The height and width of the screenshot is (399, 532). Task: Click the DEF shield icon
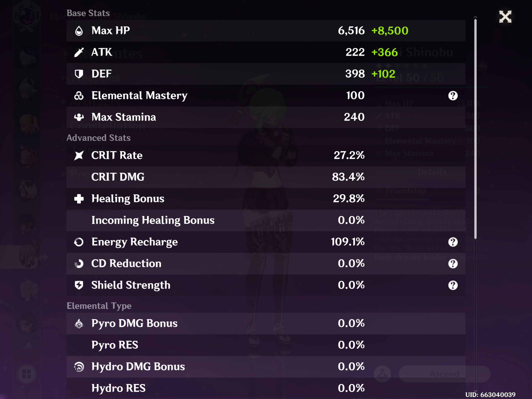[79, 74]
